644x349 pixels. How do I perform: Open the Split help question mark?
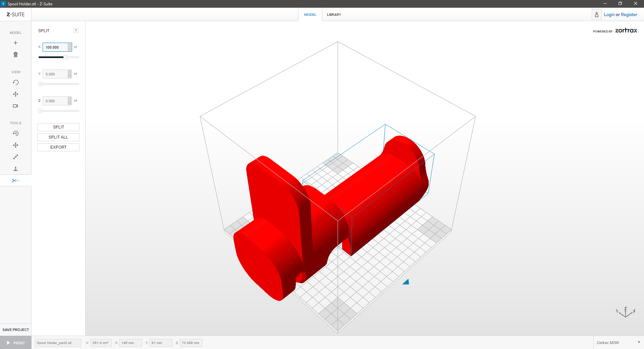pos(76,31)
